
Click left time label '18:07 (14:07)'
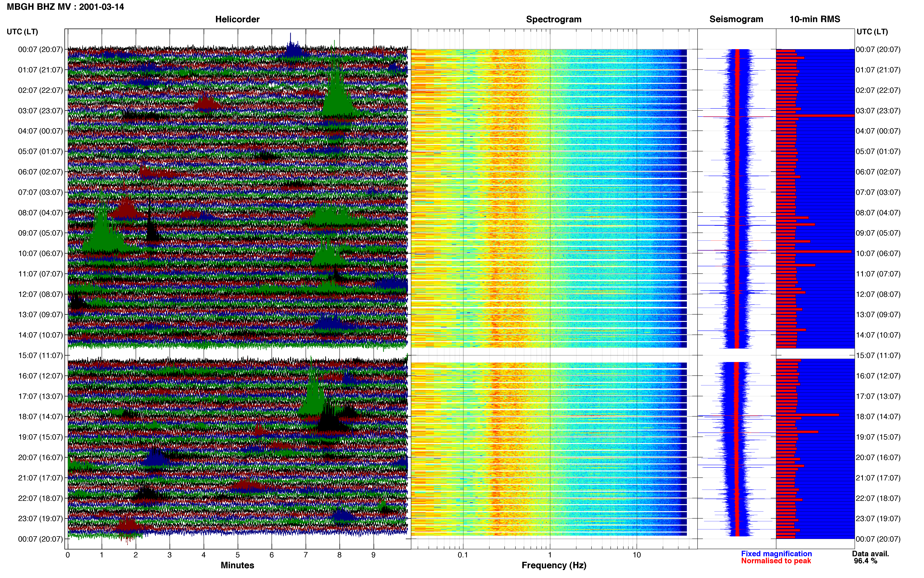tap(41, 417)
